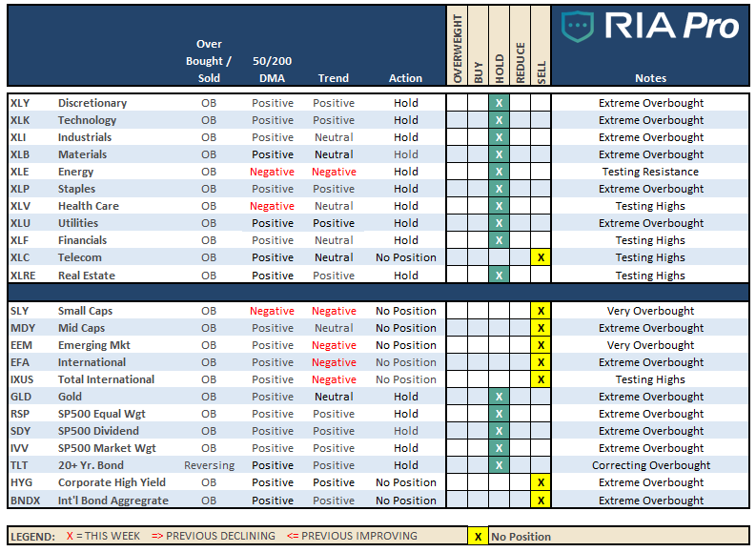This screenshot has height=552, width=756.
Task: Click the REDUCE column header
Action: click(x=520, y=47)
